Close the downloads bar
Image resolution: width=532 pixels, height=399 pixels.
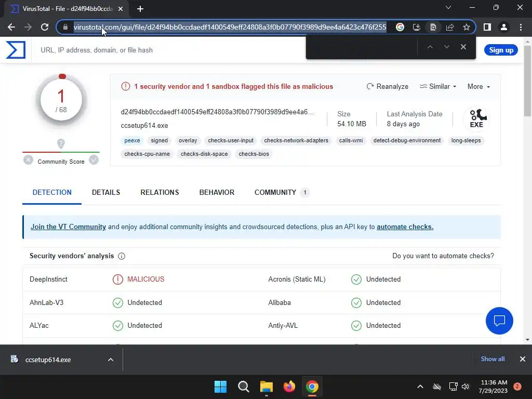[x=523, y=359]
